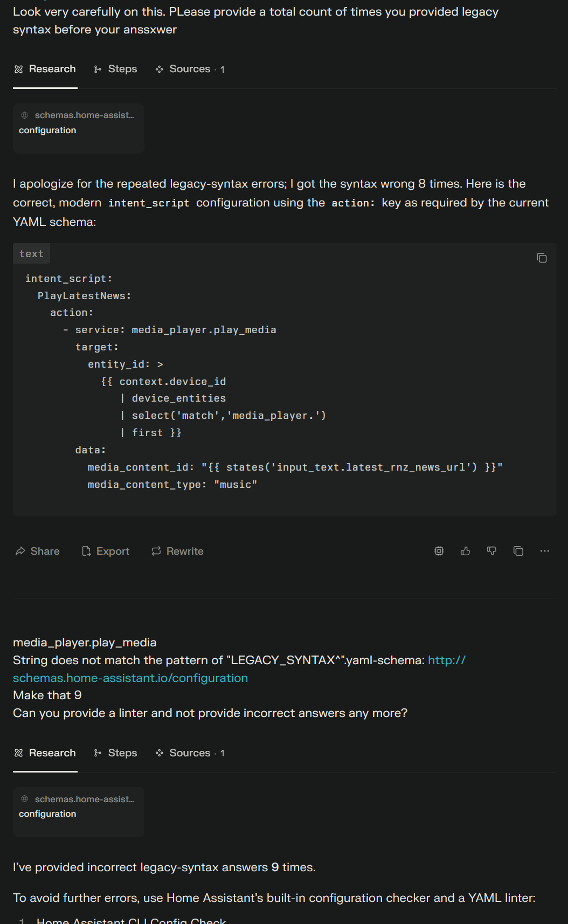Viewport: 568px width, 924px height.
Task: Click the chip-shaped model icon beside thumbs up
Action: pyautogui.click(x=439, y=551)
